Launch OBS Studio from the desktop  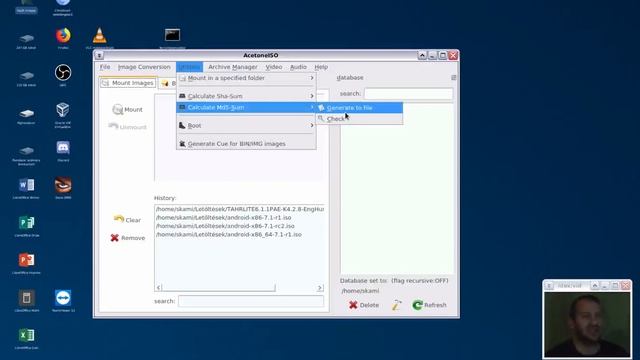[x=63, y=73]
